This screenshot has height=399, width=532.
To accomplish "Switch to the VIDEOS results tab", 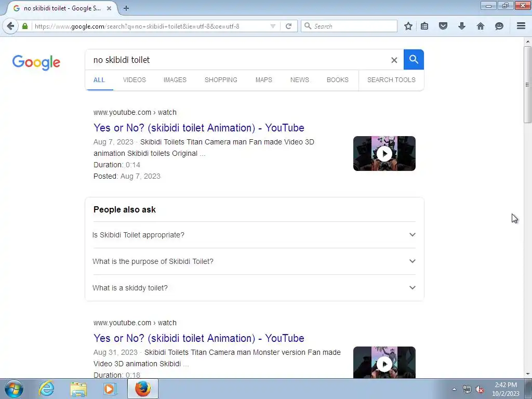I will tap(135, 79).
